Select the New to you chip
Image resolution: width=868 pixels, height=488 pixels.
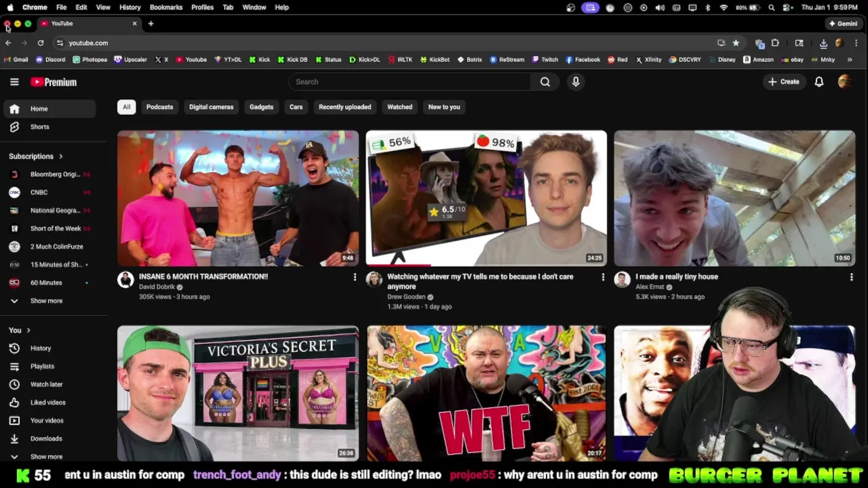tap(444, 107)
